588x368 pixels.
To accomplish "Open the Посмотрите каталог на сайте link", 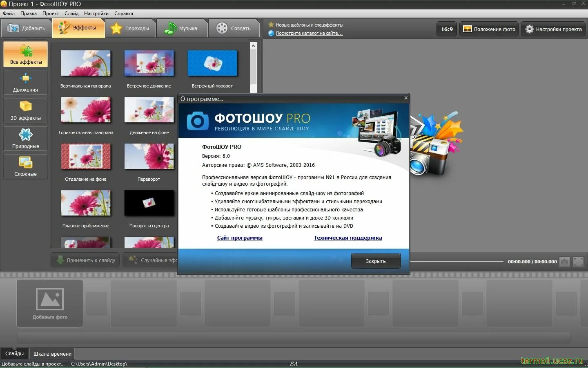I will pos(309,33).
